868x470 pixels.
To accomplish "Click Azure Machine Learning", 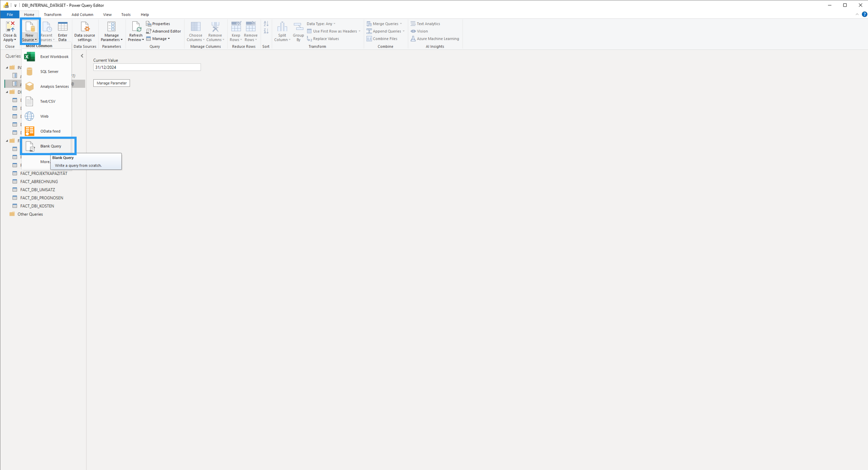I will coord(435,39).
